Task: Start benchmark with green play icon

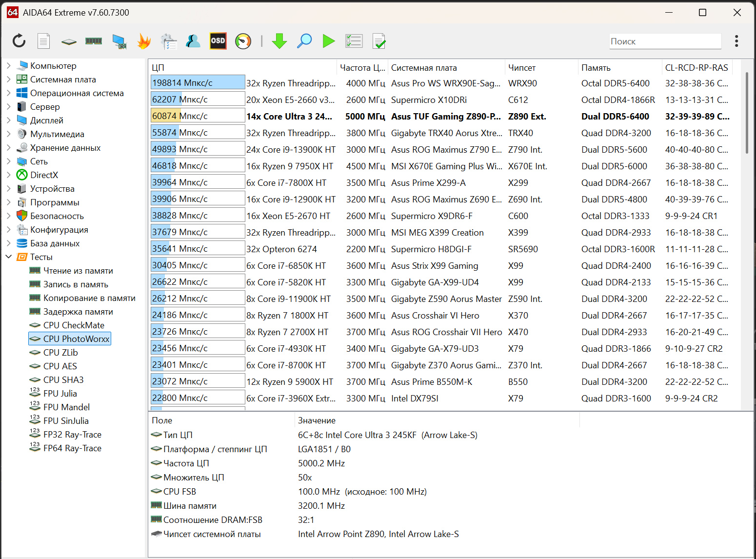Action: 329,41
